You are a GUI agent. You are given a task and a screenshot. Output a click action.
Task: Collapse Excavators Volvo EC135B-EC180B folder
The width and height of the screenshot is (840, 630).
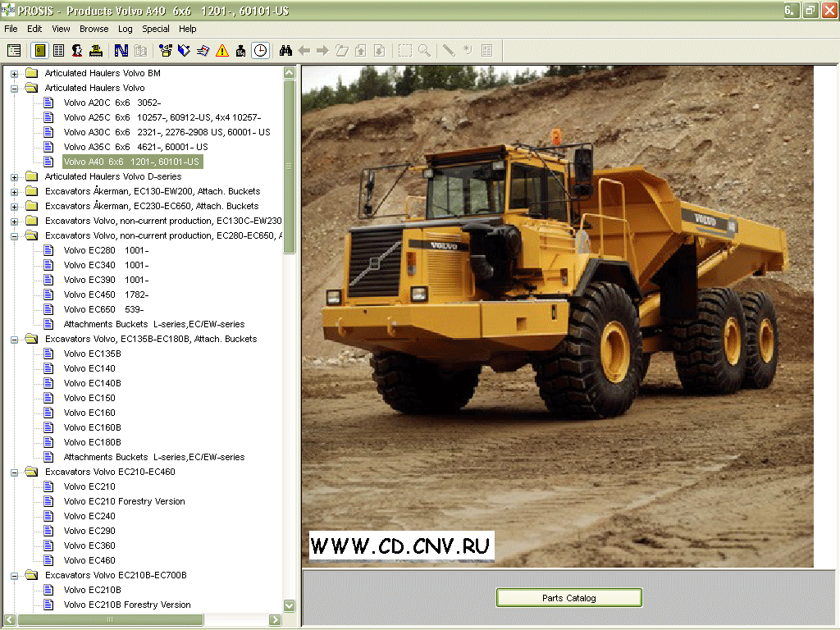(x=15, y=339)
